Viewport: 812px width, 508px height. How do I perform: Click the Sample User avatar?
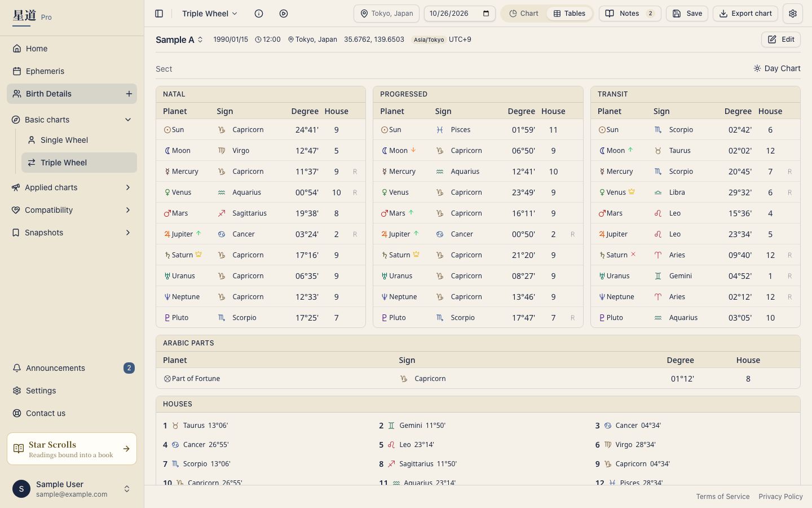[x=21, y=489]
